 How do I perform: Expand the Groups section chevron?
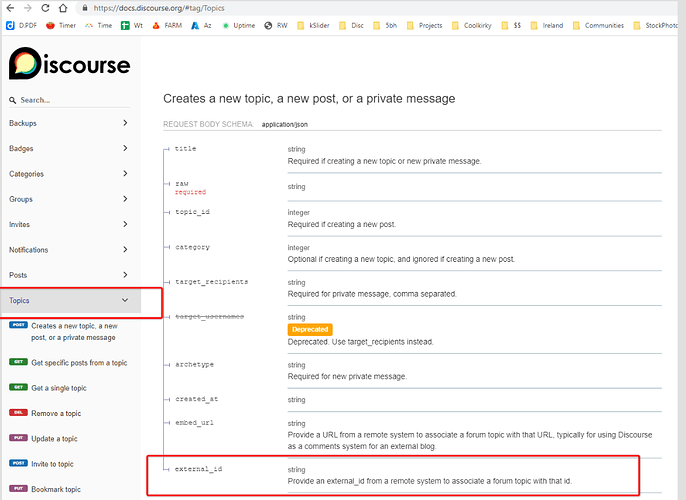pos(125,199)
